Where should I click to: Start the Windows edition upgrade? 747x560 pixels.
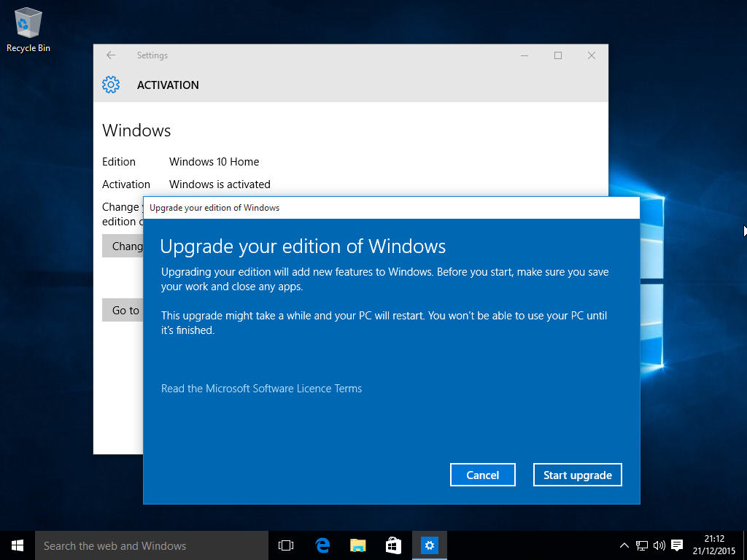577,474
